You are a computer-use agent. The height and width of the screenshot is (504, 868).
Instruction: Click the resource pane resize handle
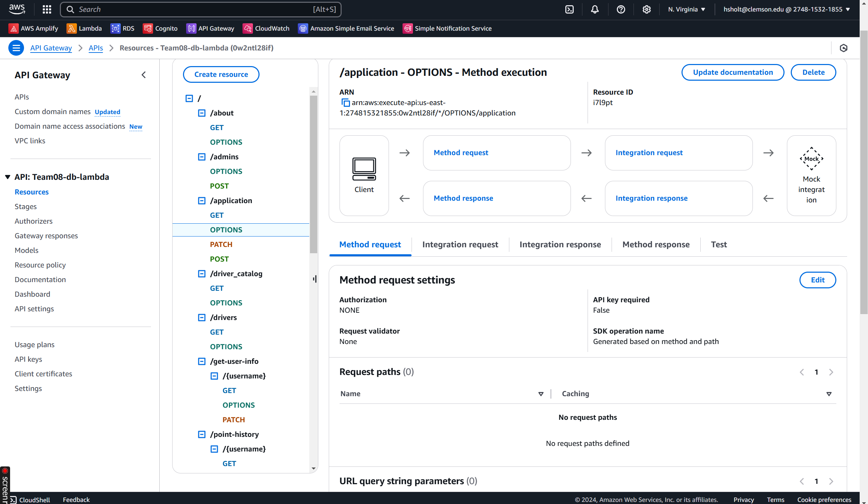(x=314, y=279)
